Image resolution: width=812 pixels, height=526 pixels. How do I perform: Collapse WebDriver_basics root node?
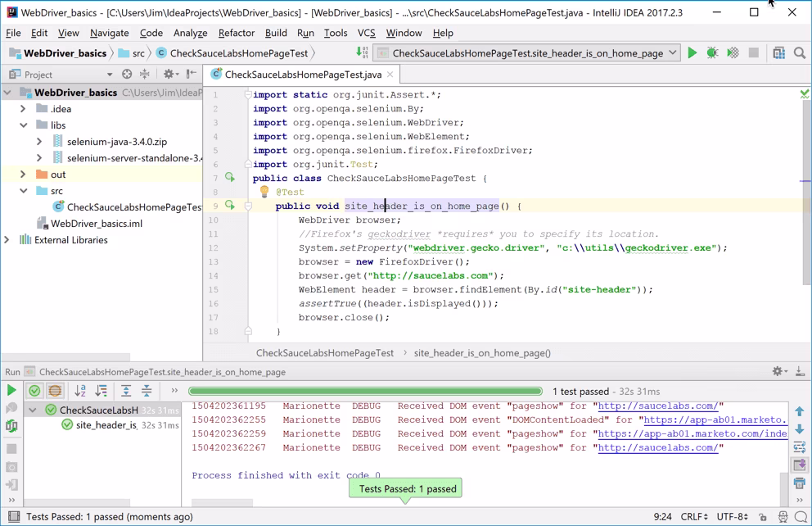coord(7,93)
